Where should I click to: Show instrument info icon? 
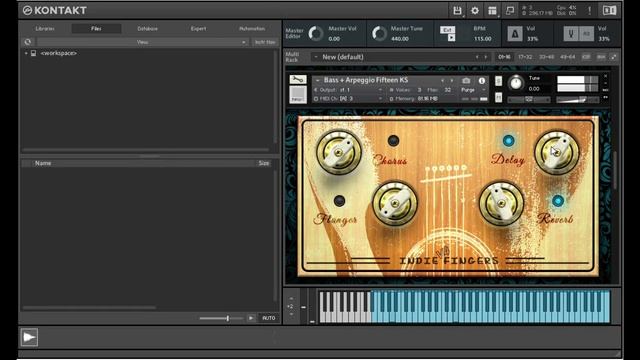482,80
